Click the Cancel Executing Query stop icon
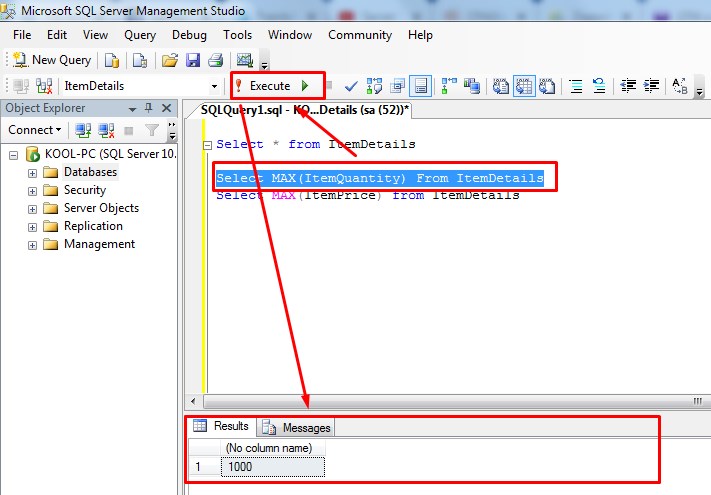The width and height of the screenshot is (711, 495). pyautogui.click(x=330, y=85)
